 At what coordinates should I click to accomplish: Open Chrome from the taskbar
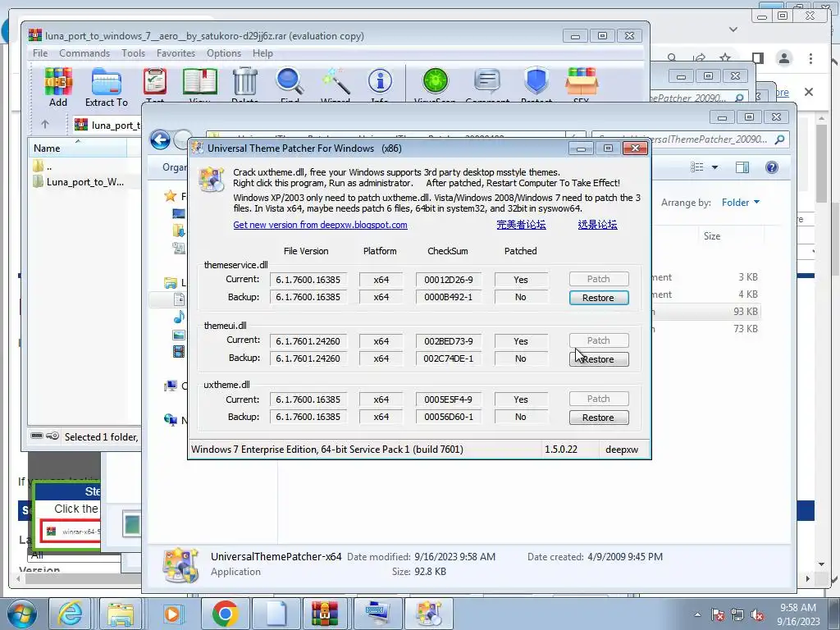pos(225,614)
